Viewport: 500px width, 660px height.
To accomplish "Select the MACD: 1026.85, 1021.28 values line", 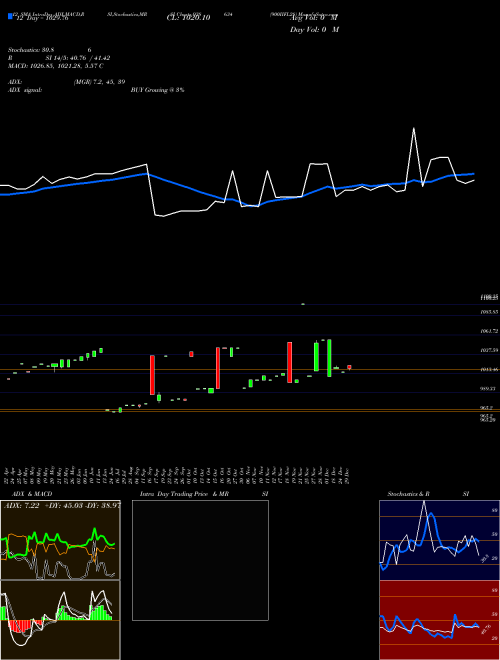I will pos(56,66).
